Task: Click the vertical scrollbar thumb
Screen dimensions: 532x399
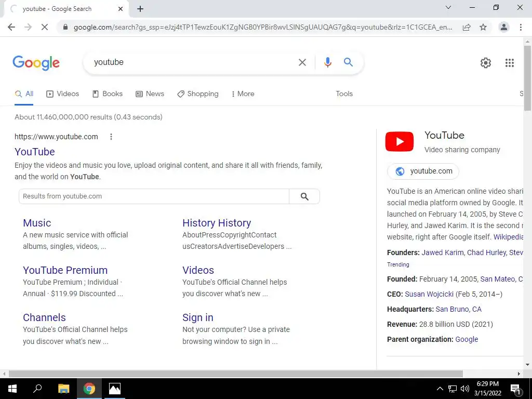Action: pyautogui.click(x=527, y=78)
